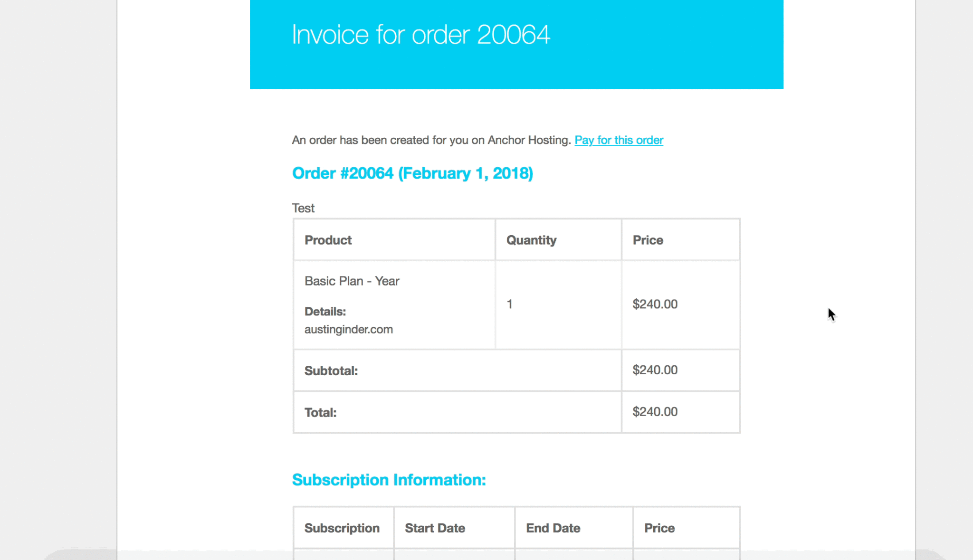The height and width of the screenshot is (560, 973).
Task: Click the Subscription column header
Action: [342, 528]
